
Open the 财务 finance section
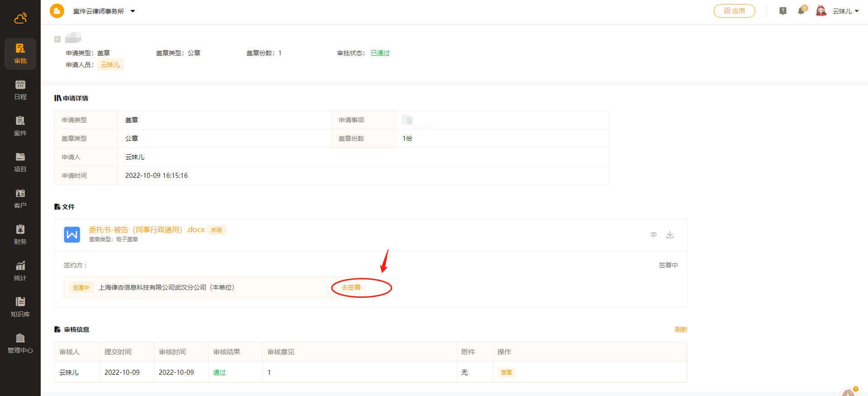(x=20, y=235)
